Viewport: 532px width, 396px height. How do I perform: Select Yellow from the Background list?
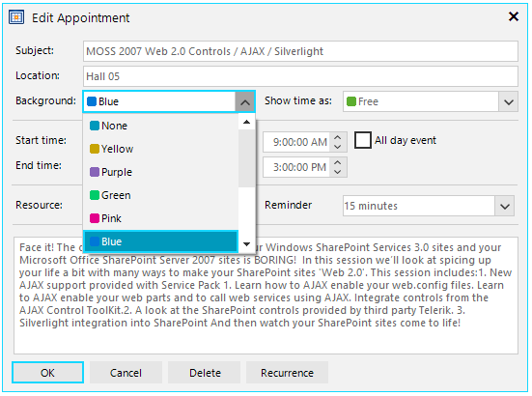(161, 149)
